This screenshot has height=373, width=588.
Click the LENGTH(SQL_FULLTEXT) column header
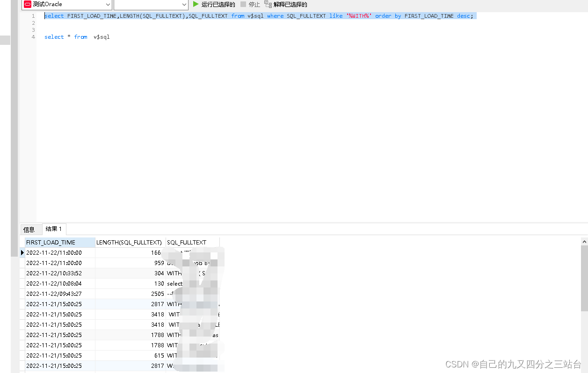[130, 243]
